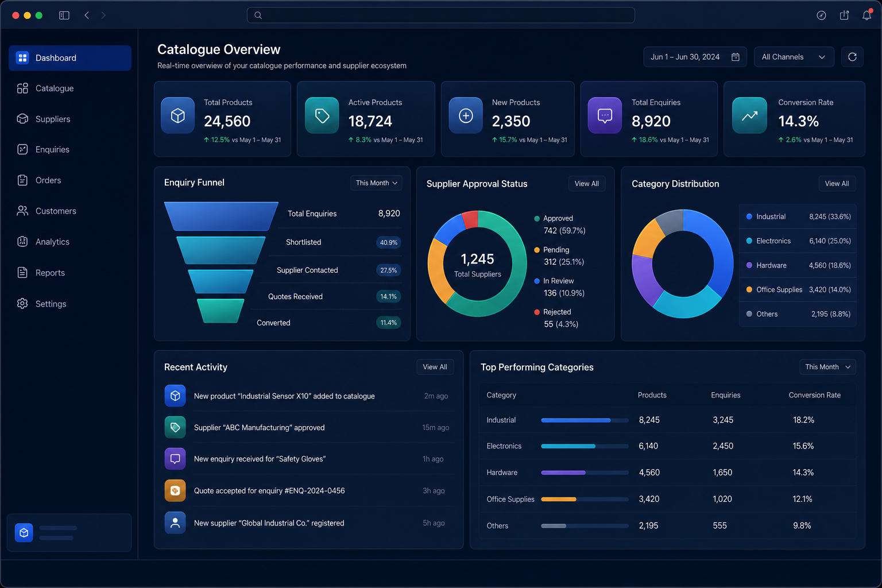Click the Orders clipboard icon in sidebar

point(22,180)
